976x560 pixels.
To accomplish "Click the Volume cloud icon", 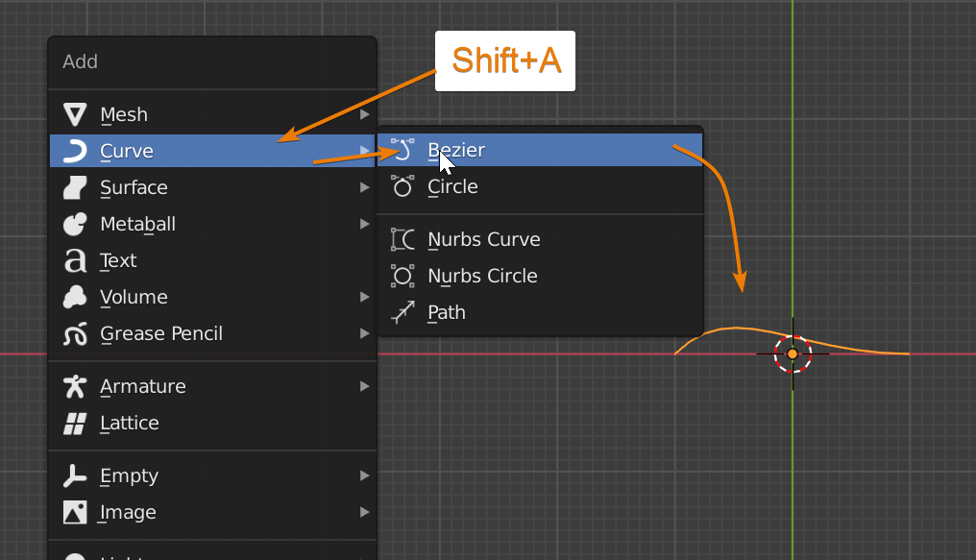I will click(x=74, y=298).
